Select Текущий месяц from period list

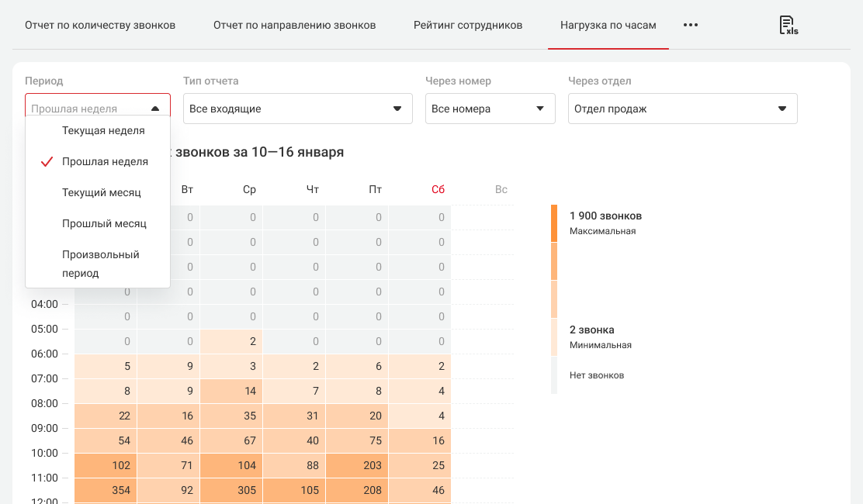click(x=101, y=192)
